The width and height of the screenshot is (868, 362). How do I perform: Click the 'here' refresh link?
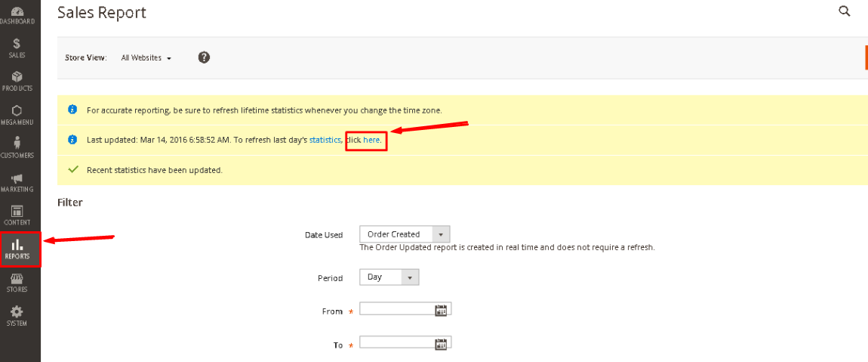(x=371, y=141)
